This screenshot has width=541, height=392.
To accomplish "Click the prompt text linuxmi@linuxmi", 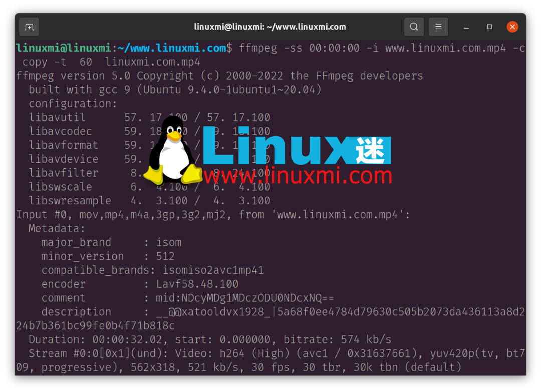I will coord(64,48).
